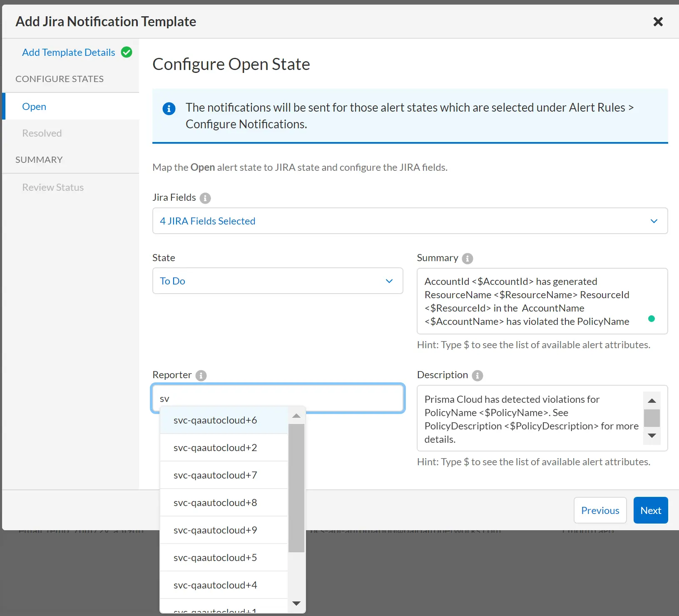Focus the Reporter search input field

[278, 398]
